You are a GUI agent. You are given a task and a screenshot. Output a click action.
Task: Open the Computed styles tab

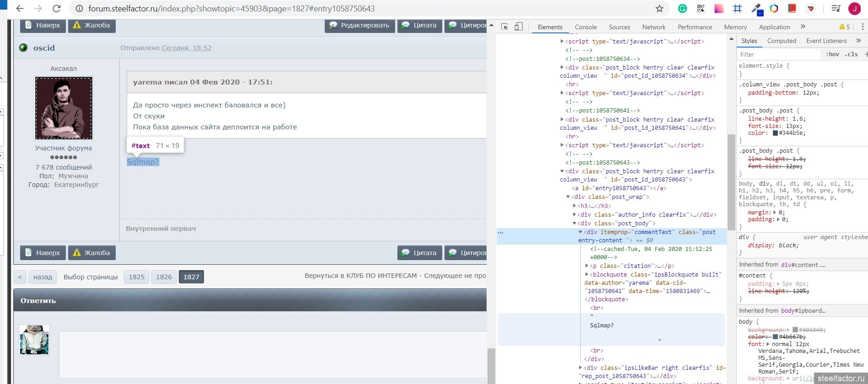(781, 41)
